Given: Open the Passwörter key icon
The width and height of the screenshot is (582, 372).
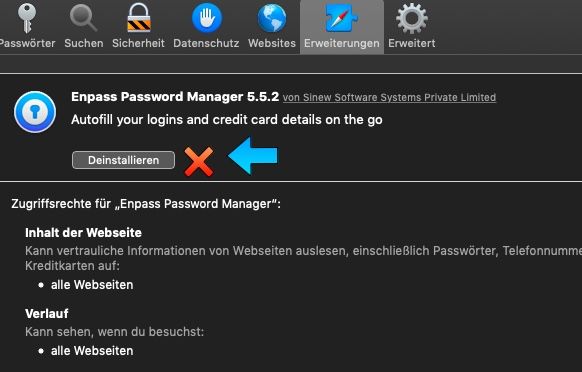Looking at the screenshot, I should tap(27, 17).
